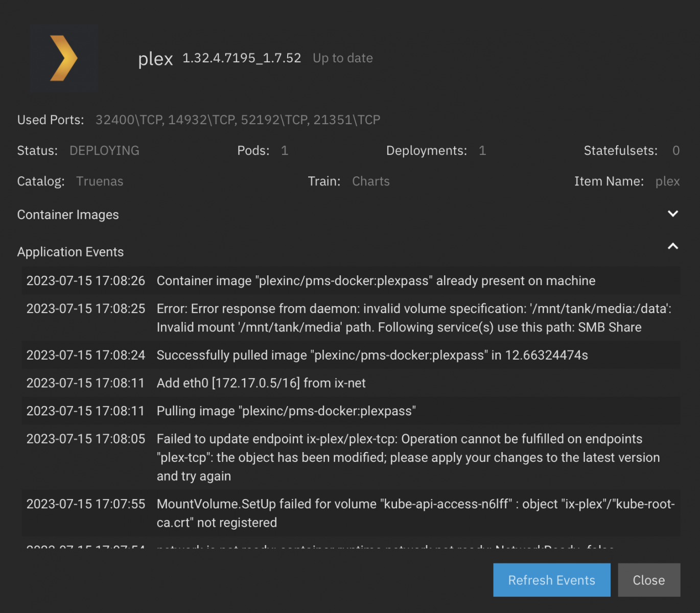
Task: Click the Refresh Events button
Action: (x=551, y=580)
